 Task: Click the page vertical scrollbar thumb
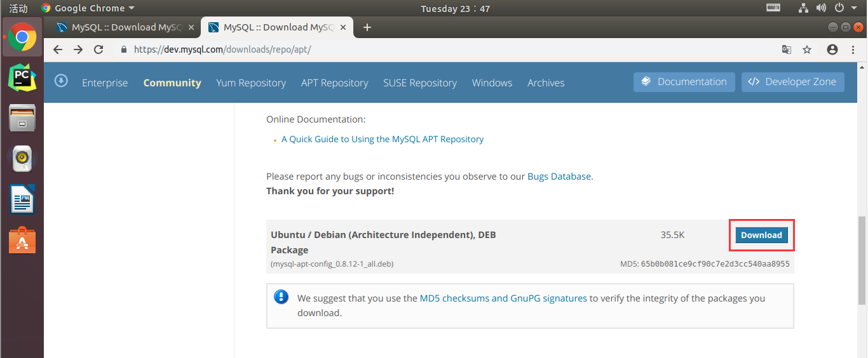click(862, 260)
